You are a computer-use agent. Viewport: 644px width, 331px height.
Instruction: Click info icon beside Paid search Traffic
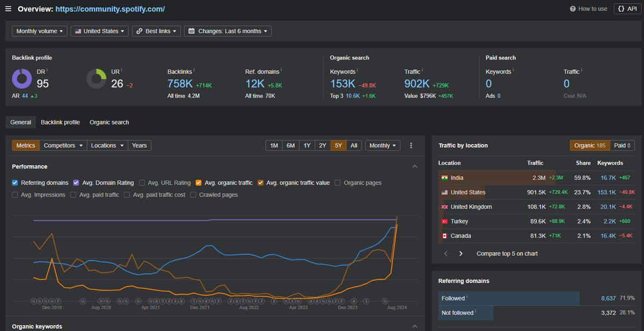(582, 70)
